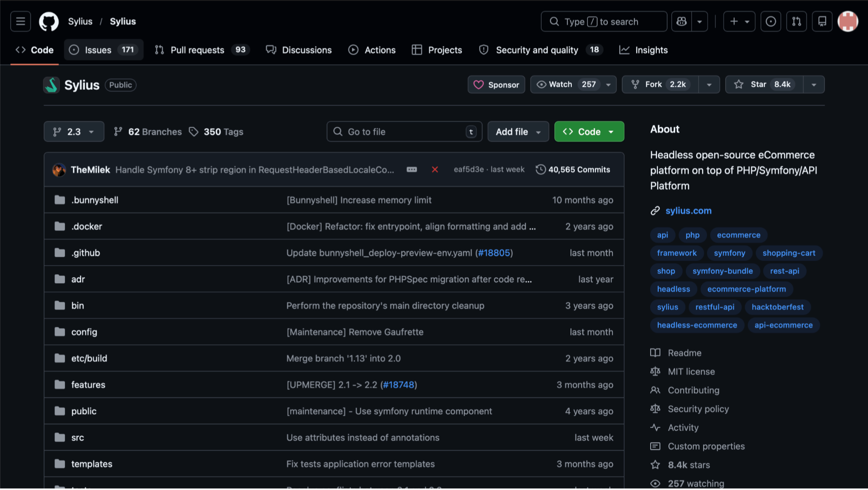The width and height of the screenshot is (868, 490).
Task: Click TheMilek's commit author avatar
Action: pos(59,170)
